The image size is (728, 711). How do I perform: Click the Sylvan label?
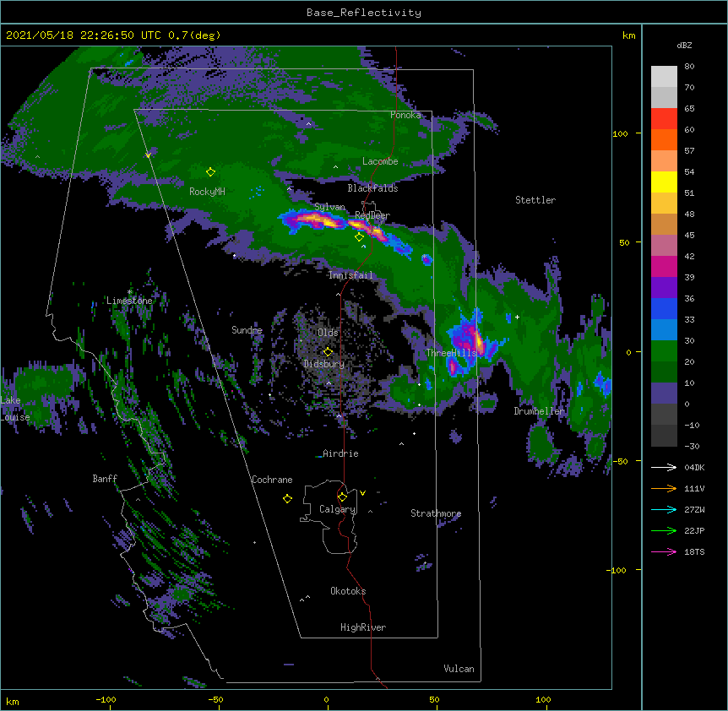tap(329, 207)
